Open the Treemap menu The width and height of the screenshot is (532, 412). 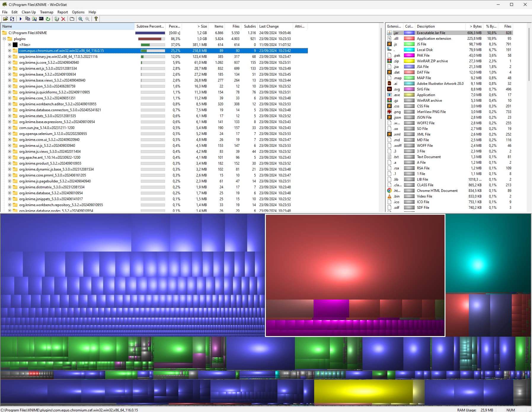click(47, 12)
